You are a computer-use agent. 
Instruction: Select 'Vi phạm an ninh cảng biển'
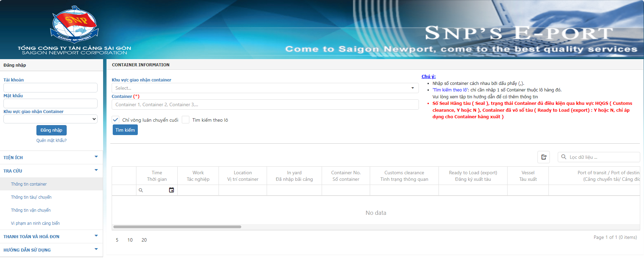click(35, 223)
